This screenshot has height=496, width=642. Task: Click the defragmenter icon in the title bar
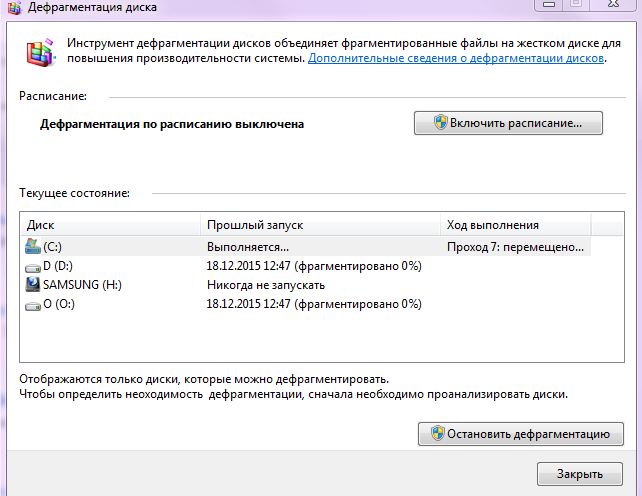tap(16, 6)
